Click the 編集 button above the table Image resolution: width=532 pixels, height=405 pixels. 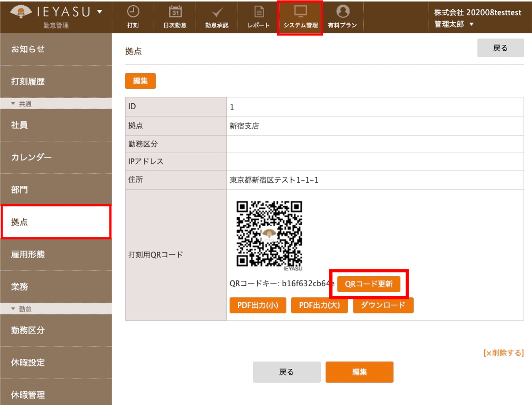(x=140, y=81)
